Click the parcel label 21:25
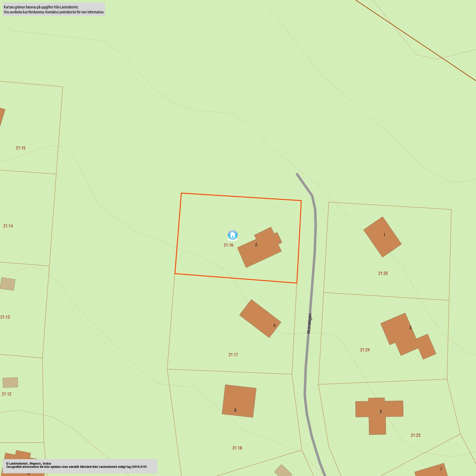The height and width of the screenshot is (476, 476). pos(383,273)
